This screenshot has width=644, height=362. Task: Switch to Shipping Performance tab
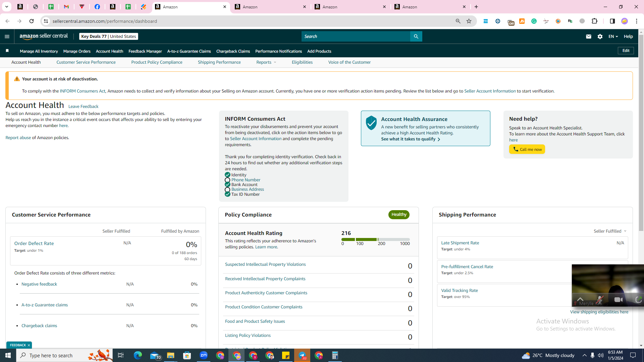click(x=219, y=62)
